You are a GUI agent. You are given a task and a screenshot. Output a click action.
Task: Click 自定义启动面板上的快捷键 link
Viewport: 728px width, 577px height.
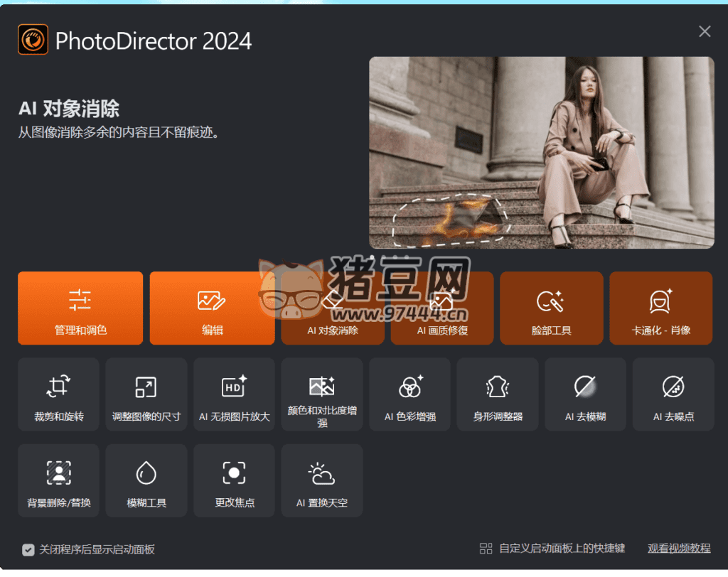pyautogui.click(x=553, y=549)
